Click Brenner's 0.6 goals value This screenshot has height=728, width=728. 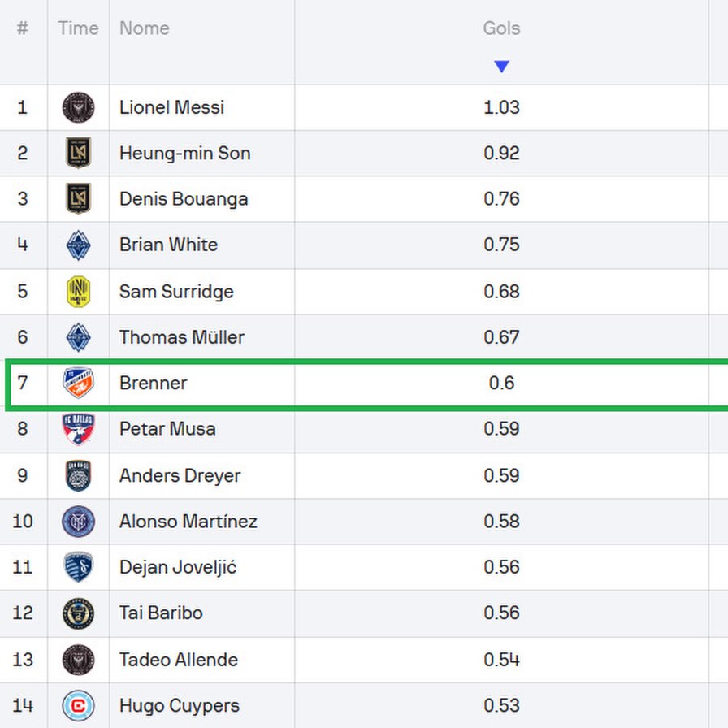click(x=501, y=383)
